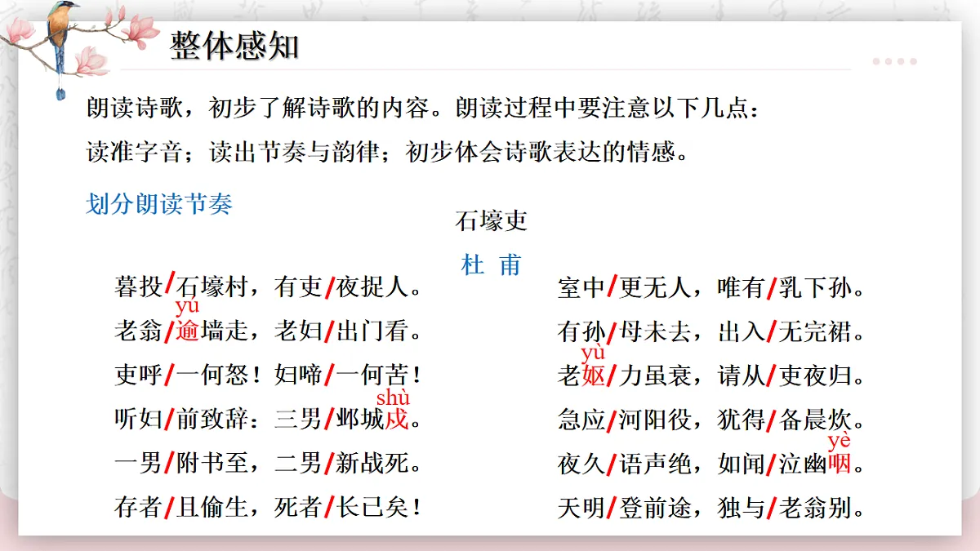Click the pinyin yù above 妪
This screenshot has height=551, width=980.
point(593,352)
